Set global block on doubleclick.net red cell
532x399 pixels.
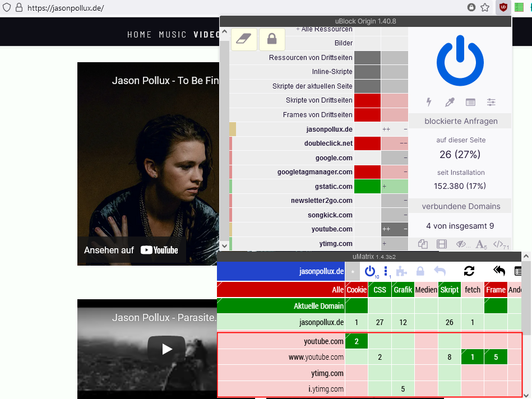[367, 143]
